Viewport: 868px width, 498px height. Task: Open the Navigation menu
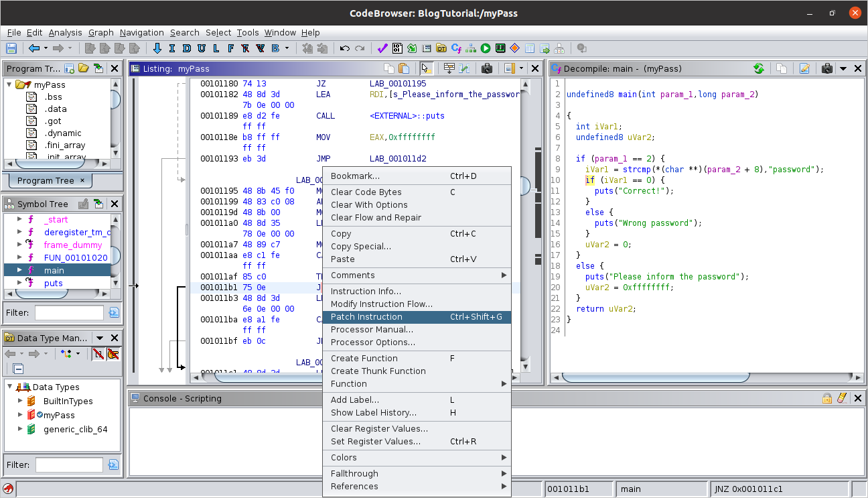pyautogui.click(x=142, y=32)
